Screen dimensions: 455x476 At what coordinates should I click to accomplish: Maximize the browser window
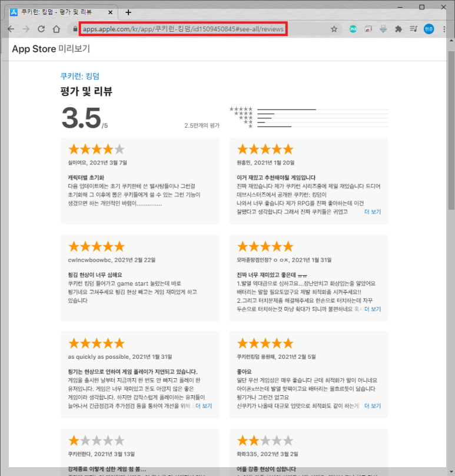[421, 7]
